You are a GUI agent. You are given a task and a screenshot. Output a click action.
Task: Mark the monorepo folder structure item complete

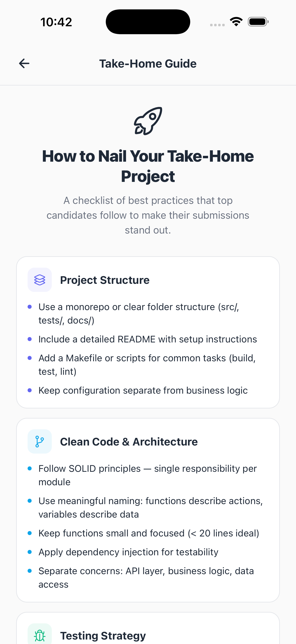tap(139, 313)
